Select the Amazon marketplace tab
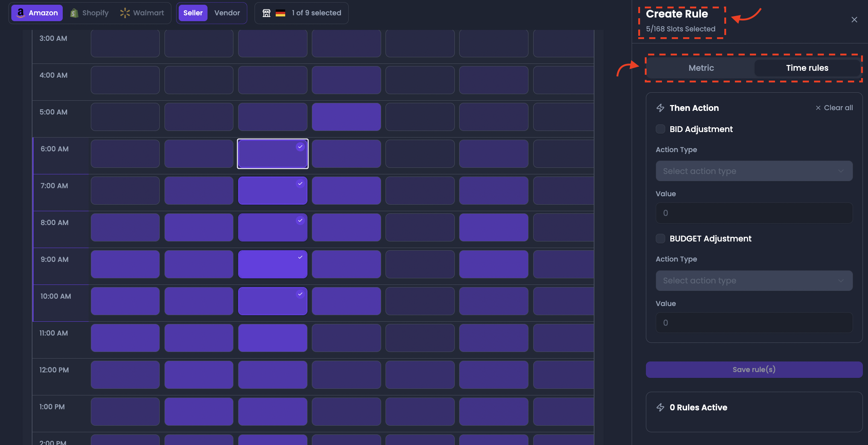The image size is (868, 445). pyautogui.click(x=37, y=13)
